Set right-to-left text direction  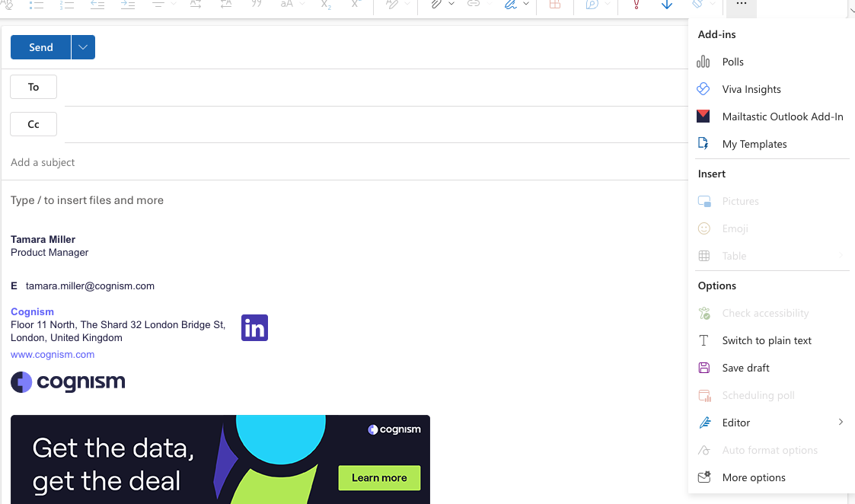[x=226, y=5]
